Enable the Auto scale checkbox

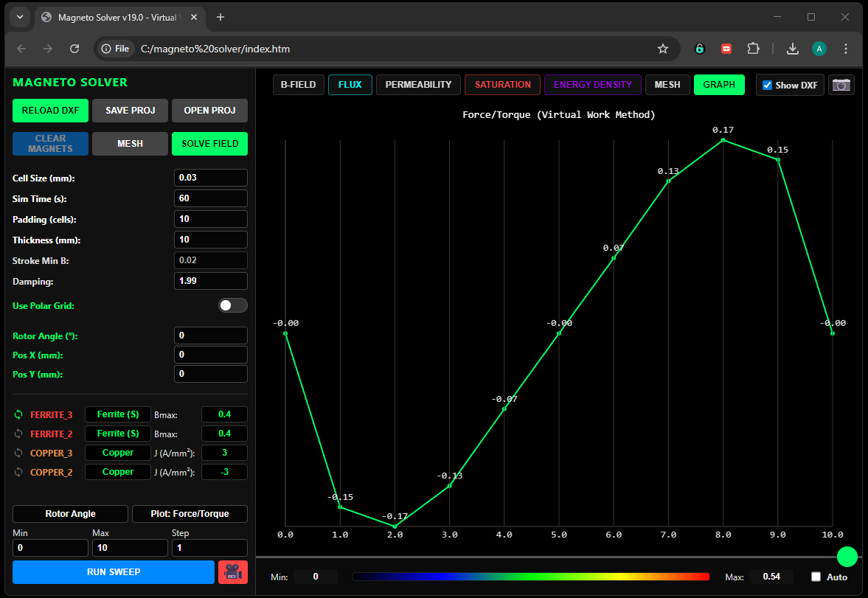816,577
